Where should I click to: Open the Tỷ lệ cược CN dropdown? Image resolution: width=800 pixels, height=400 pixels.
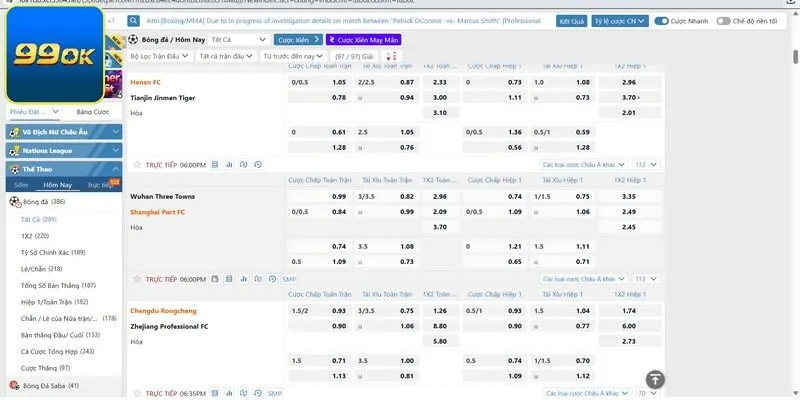[x=619, y=20]
